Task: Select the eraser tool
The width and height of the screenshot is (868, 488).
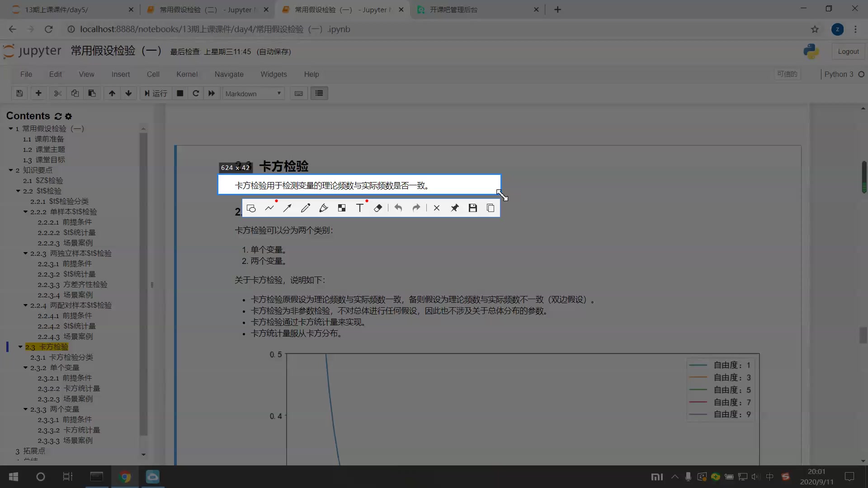Action: (378, 208)
